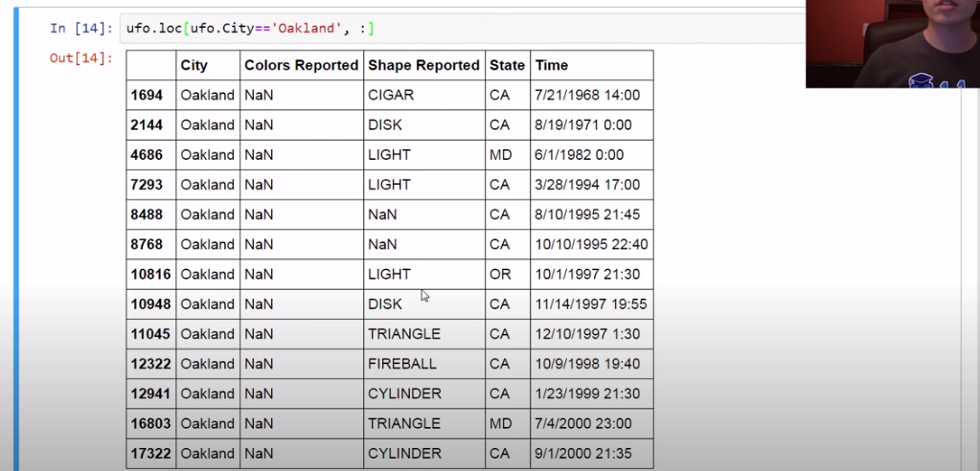Select the Shape Reported column header
Viewport: 980px width, 471px height.
pyautogui.click(x=423, y=65)
